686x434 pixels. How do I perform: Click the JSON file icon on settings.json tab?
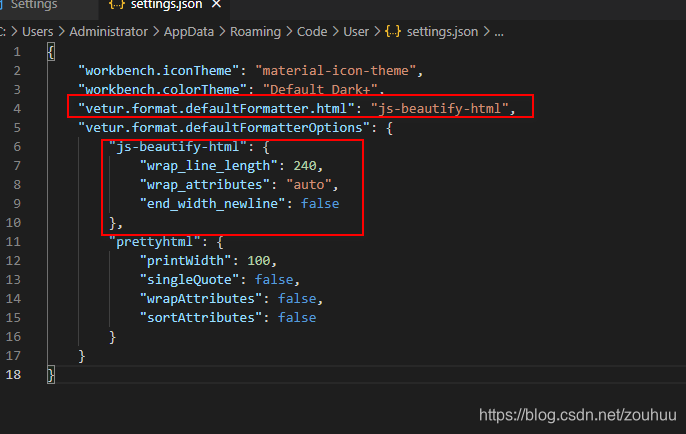pyautogui.click(x=117, y=4)
